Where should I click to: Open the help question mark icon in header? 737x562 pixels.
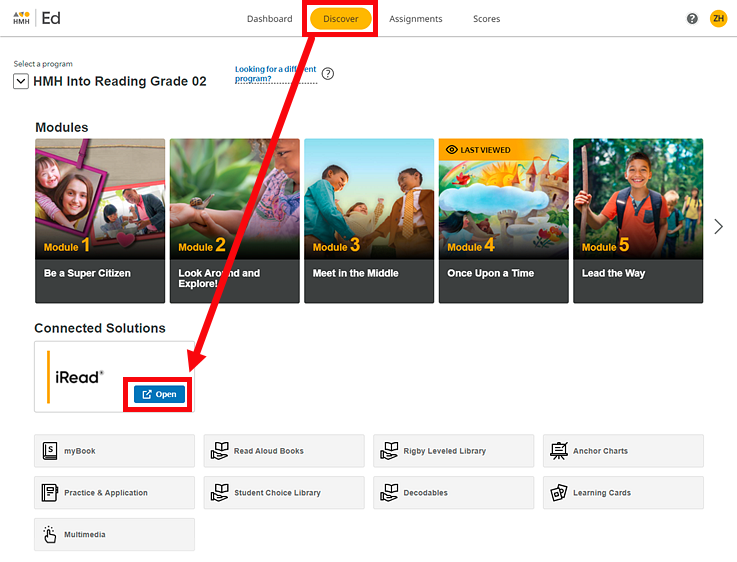tap(692, 19)
